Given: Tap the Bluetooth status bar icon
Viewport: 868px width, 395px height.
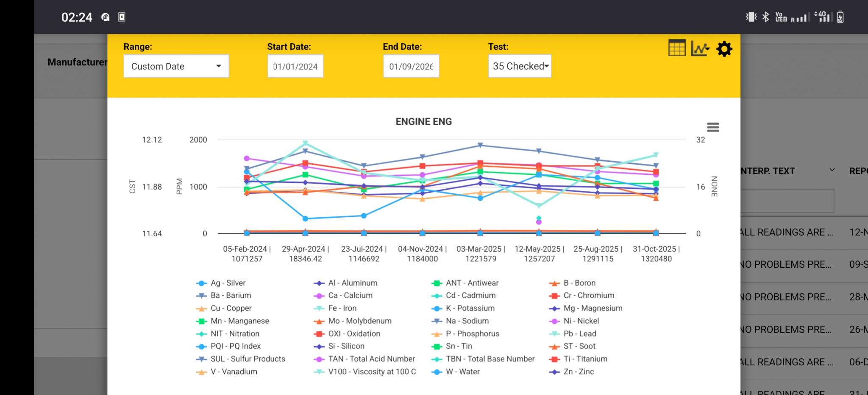Looking at the screenshot, I should pos(765,17).
